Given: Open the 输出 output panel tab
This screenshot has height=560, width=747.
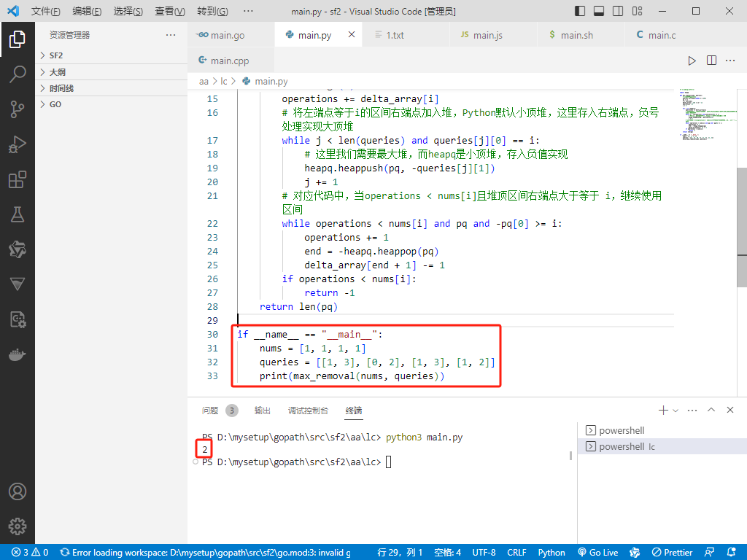Looking at the screenshot, I should (262, 411).
